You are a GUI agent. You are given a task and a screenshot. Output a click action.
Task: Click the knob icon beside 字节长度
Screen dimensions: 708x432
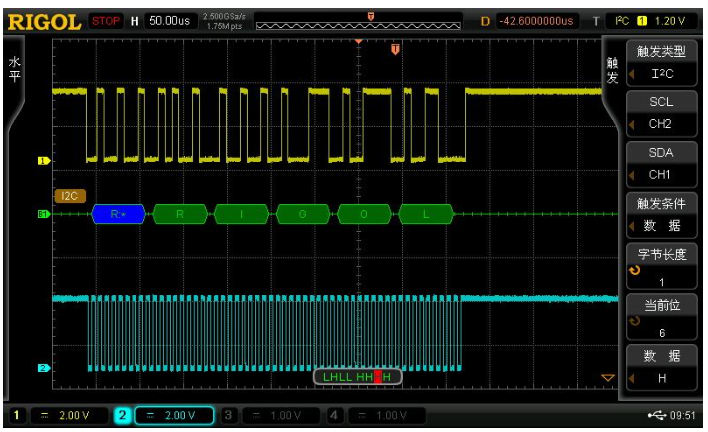coord(633,270)
